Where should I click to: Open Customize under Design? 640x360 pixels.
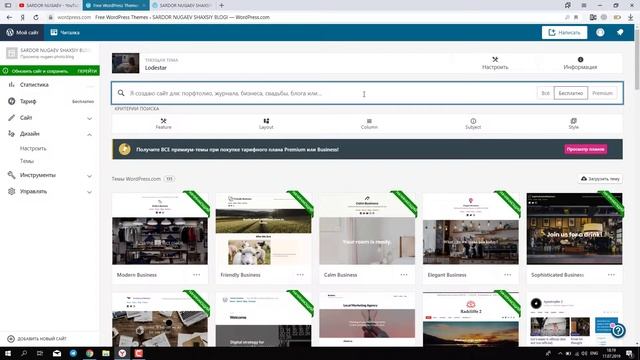33,149
